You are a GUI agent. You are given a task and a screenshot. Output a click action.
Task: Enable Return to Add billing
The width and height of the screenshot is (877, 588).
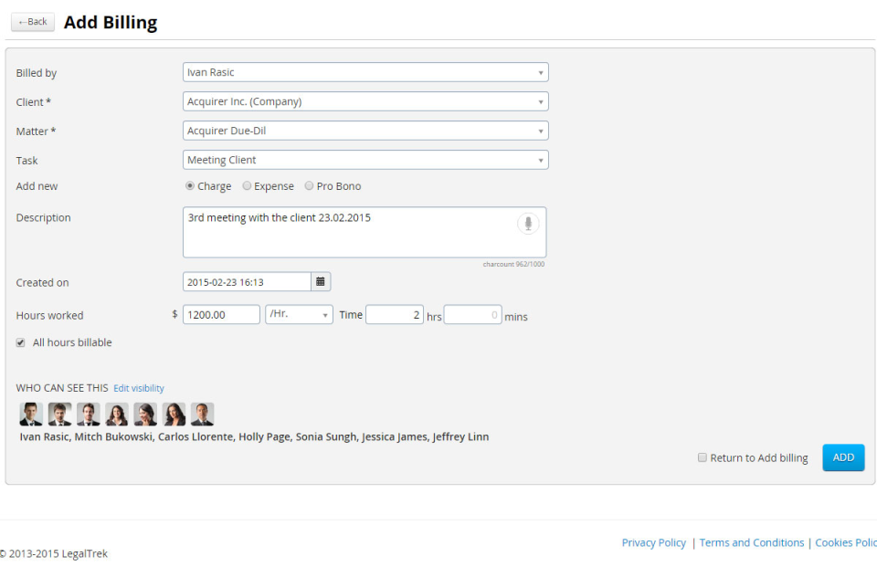703,457
